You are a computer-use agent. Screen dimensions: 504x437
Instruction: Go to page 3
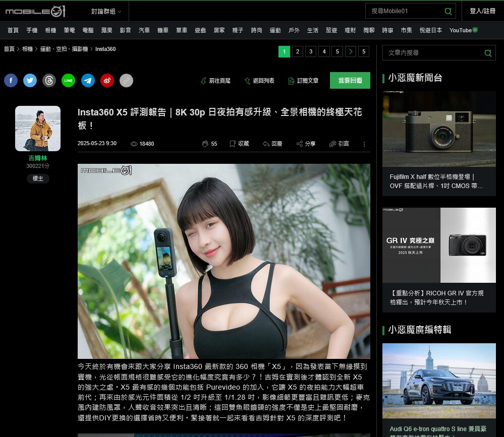311,51
